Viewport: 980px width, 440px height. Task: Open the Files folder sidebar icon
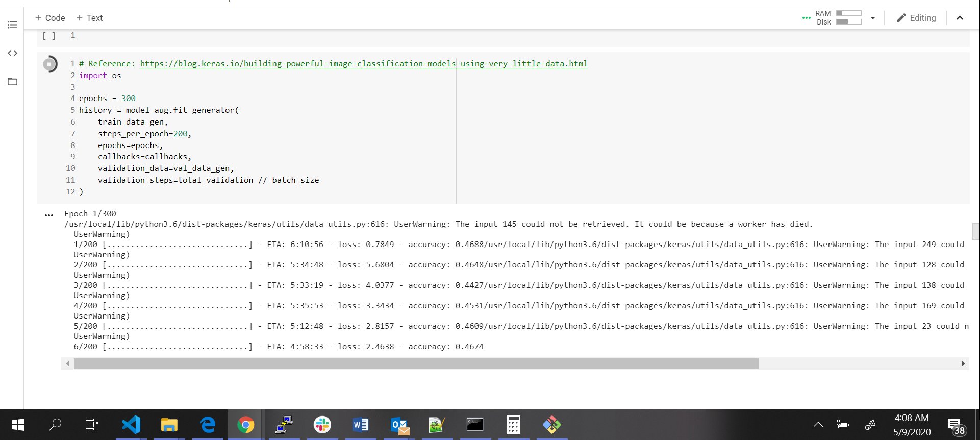coord(12,81)
